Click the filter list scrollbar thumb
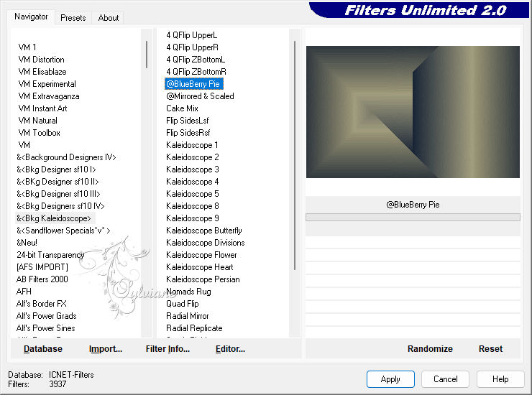 point(295,155)
